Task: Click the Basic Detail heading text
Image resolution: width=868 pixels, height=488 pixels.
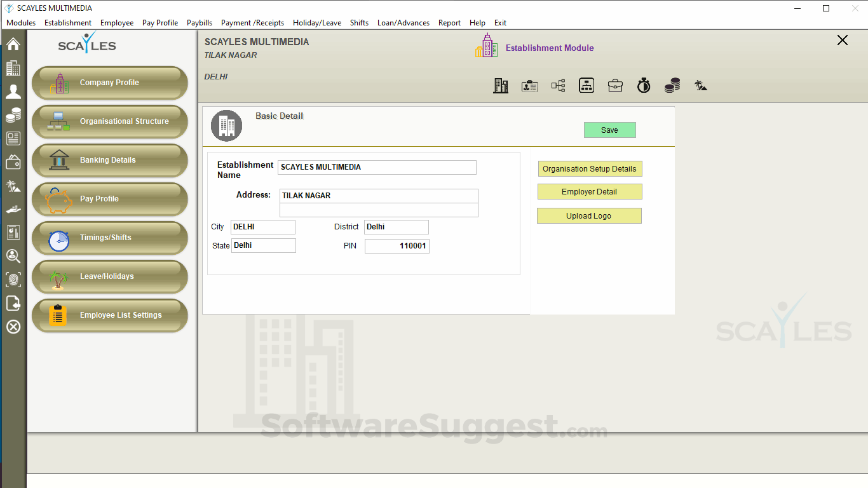Action: pos(279,116)
